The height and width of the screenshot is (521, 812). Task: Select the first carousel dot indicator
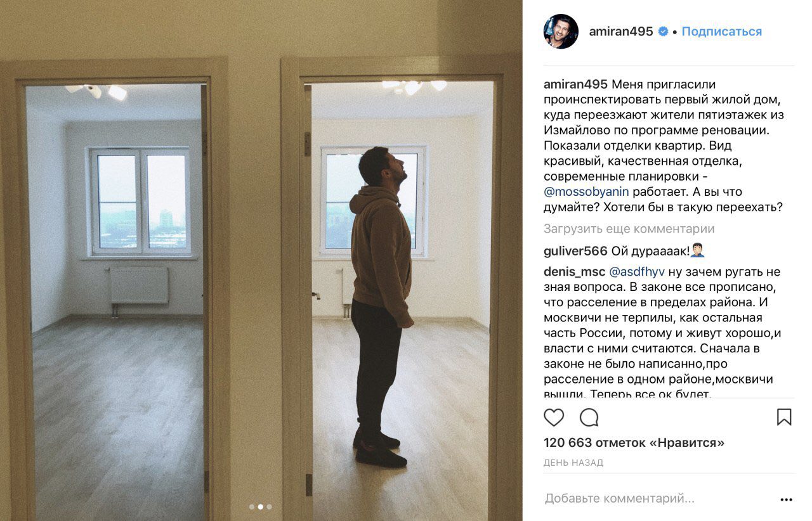(x=252, y=506)
